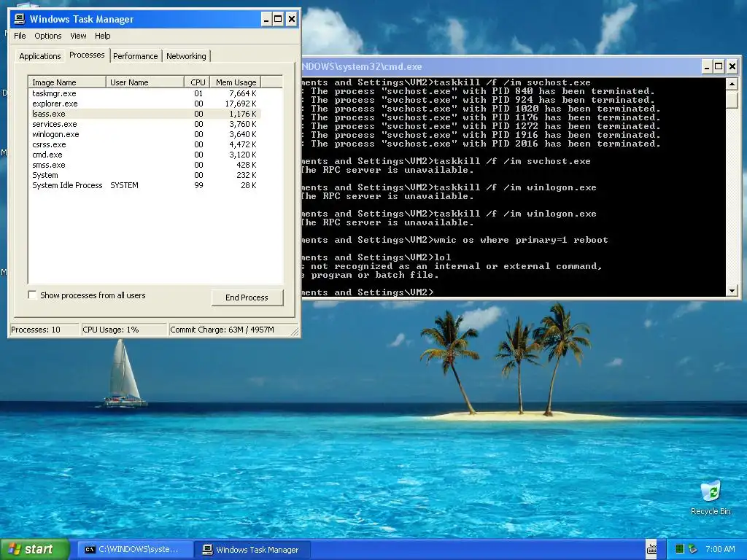Activate Windows Task Manager taskbar button

pyautogui.click(x=252, y=549)
